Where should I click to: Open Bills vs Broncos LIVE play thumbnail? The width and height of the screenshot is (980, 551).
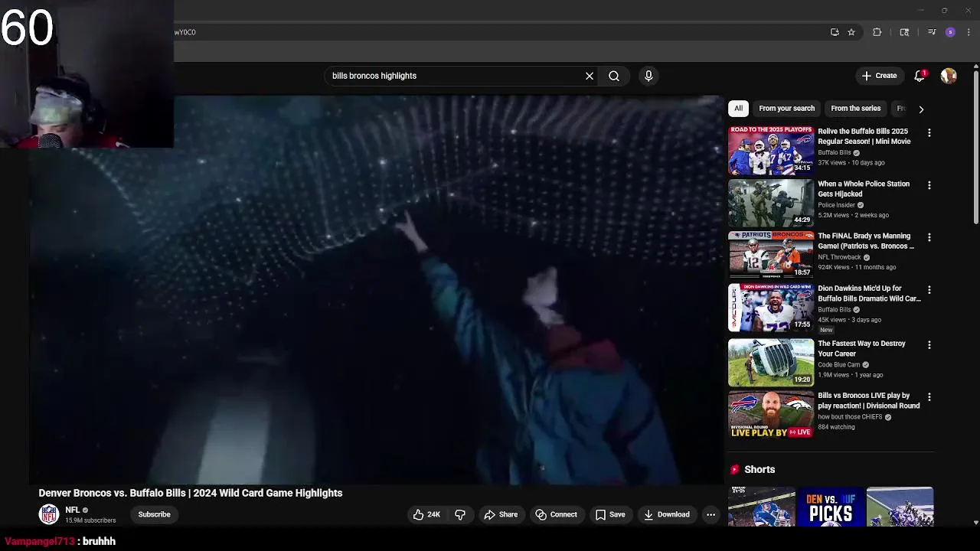(x=771, y=415)
